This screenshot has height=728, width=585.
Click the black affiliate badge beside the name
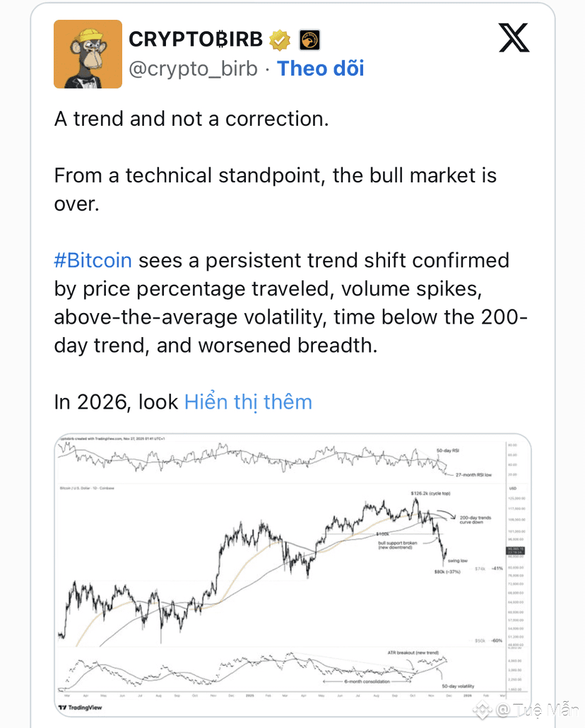pos(310,40)
